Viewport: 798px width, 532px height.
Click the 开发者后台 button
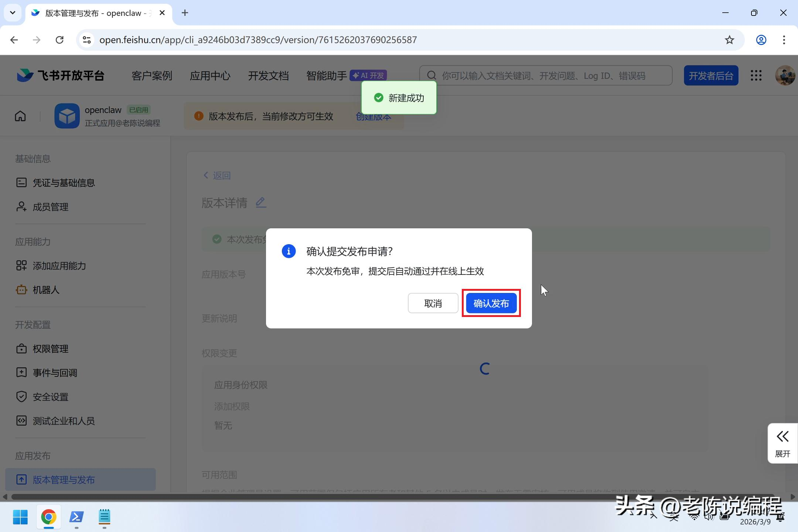(x=711, y=76)
